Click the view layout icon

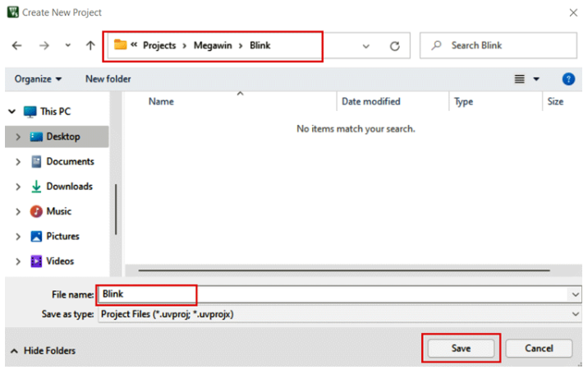(519, 79)
